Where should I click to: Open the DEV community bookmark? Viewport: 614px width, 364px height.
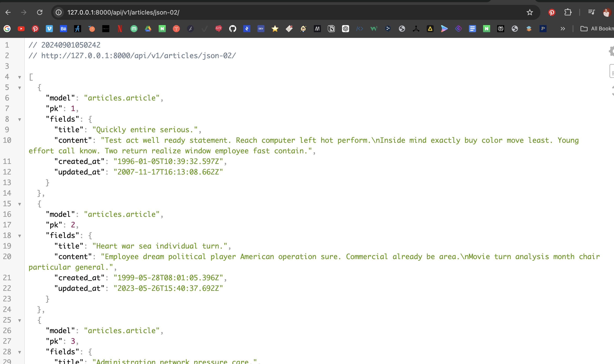point(261,29)
